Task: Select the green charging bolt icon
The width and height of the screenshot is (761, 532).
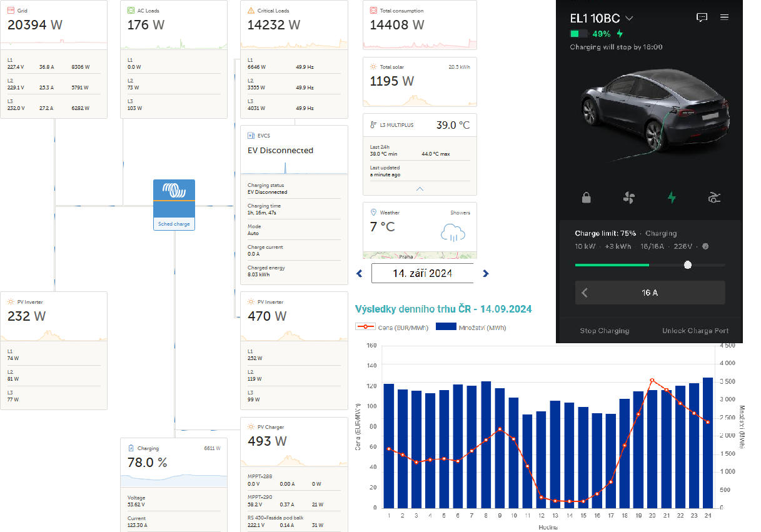Action: [672, 198]
